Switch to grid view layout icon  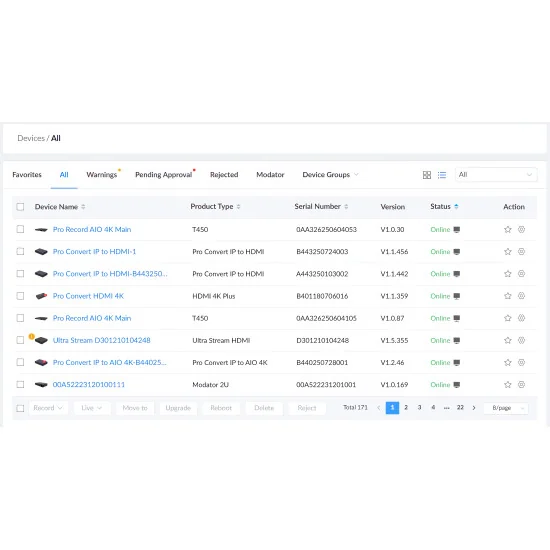coord(427,175)
